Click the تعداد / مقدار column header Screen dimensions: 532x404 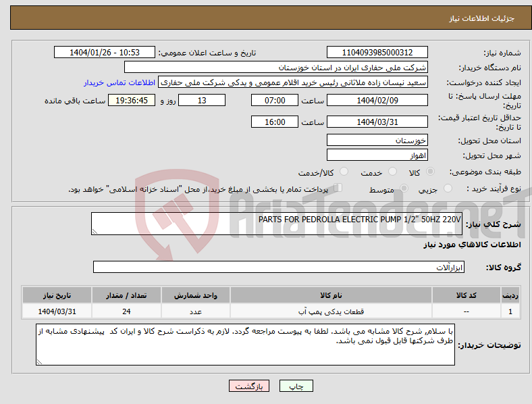126,295
